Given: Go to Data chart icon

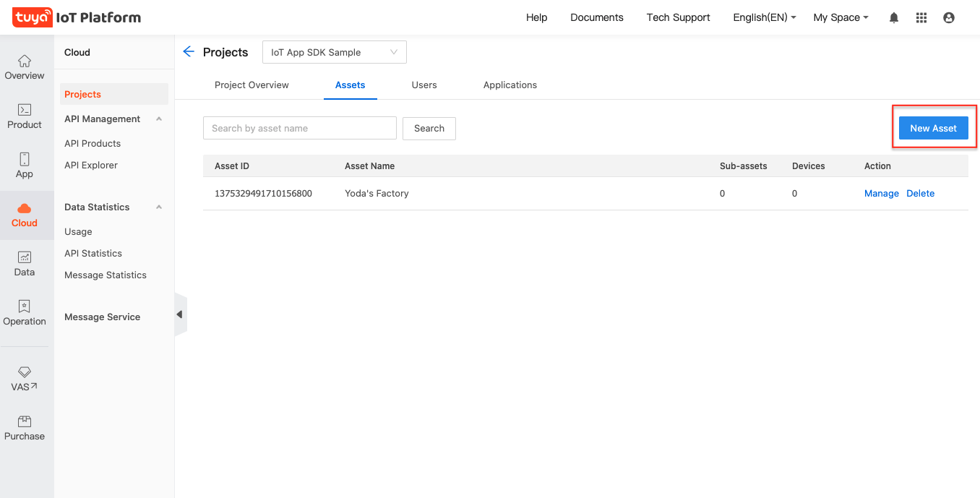Looking at the screenshot, I should [x=25, y=258].
